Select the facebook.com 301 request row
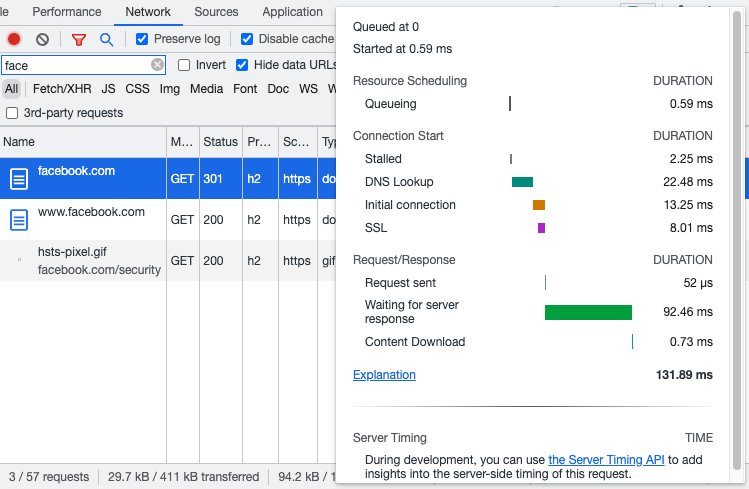The image size is (749, 489). pyautogui.click(x=168, y=179)
